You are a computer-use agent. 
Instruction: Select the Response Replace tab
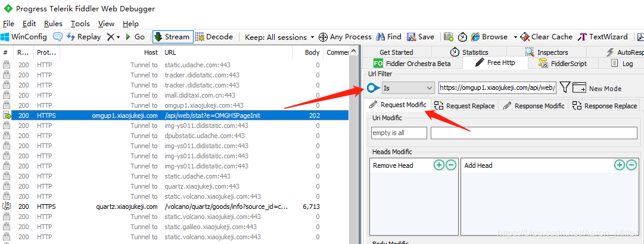[x=605, y=105]
